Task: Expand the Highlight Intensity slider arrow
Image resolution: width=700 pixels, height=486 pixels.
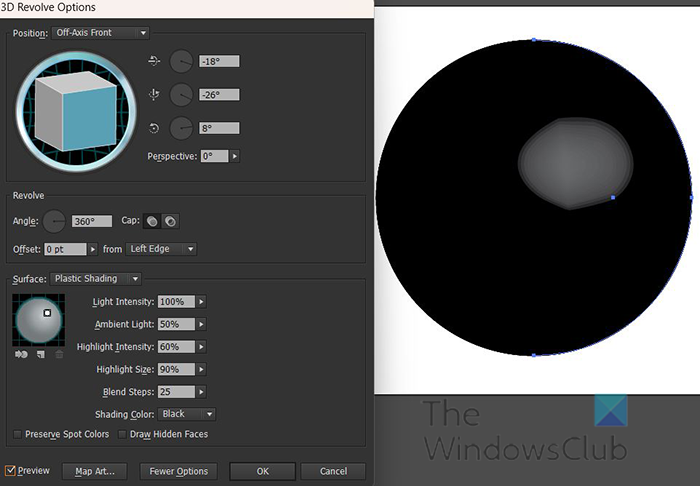Action: click(201, 347)
